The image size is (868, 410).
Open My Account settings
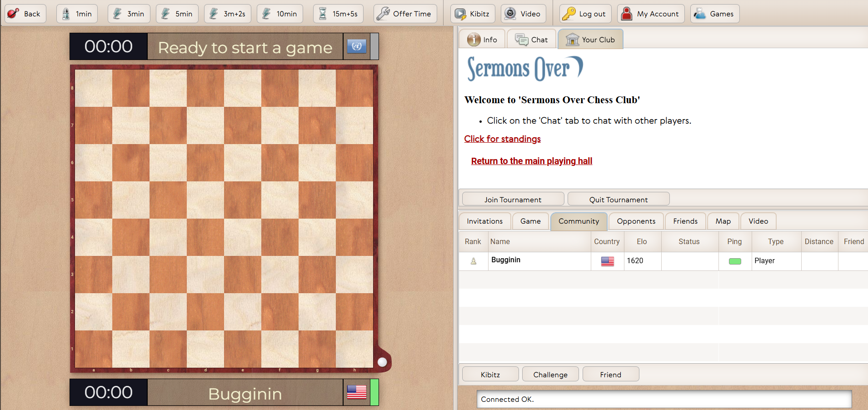point(651,14)
